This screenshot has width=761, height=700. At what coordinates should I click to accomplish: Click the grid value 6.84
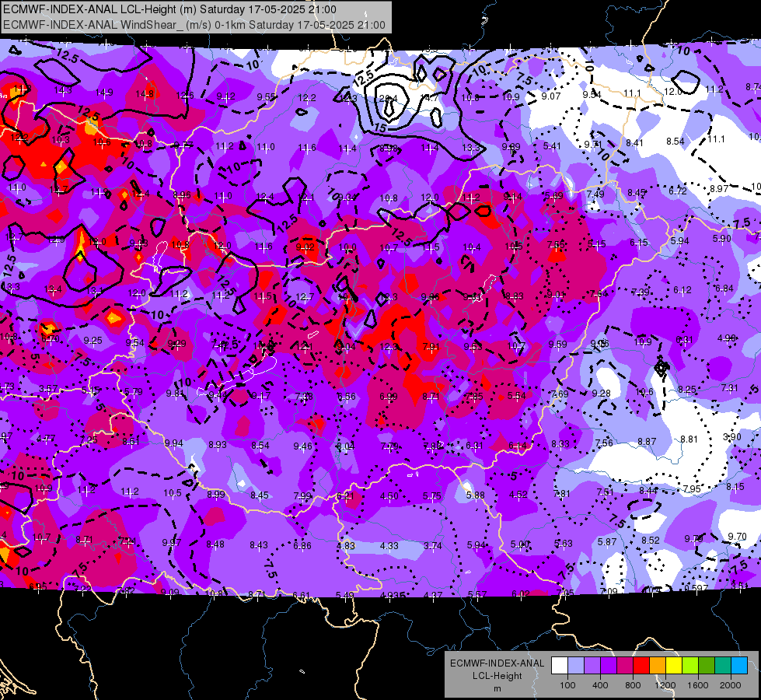pos(724,289)
